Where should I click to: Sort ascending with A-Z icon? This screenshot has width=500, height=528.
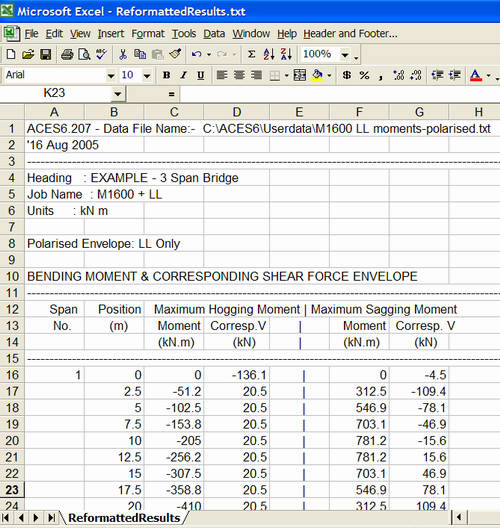tap(269, 54)
